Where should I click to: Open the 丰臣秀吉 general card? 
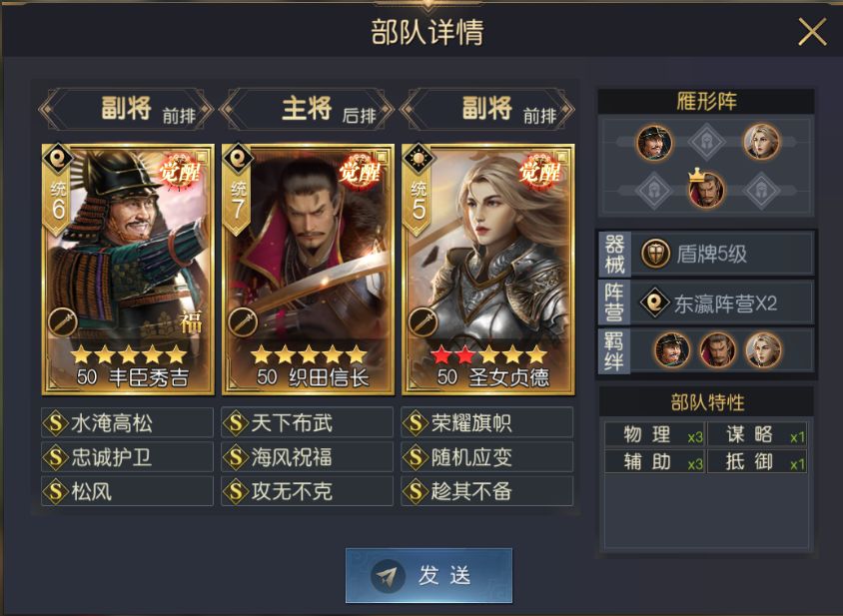tap(128, 270)
